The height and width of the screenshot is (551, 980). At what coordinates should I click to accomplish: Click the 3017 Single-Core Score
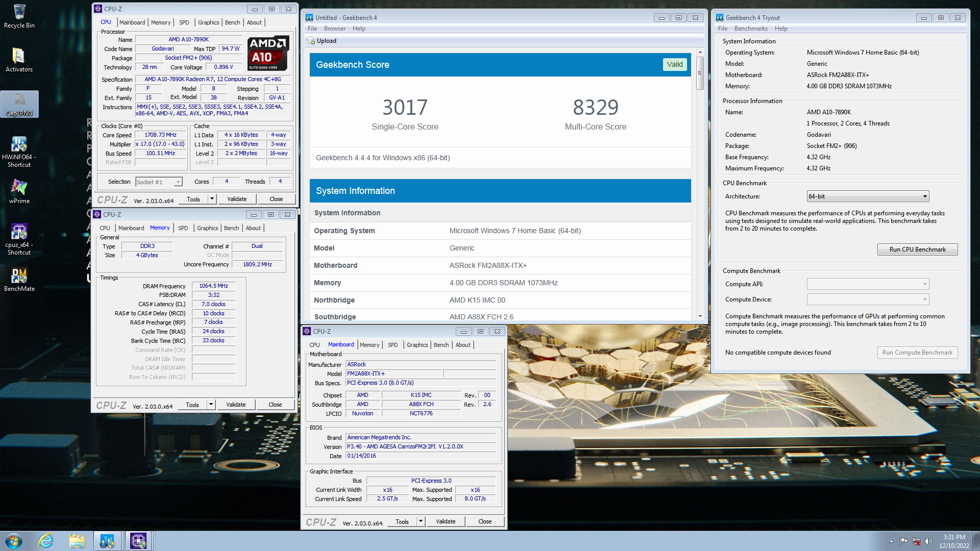[405, 107]
